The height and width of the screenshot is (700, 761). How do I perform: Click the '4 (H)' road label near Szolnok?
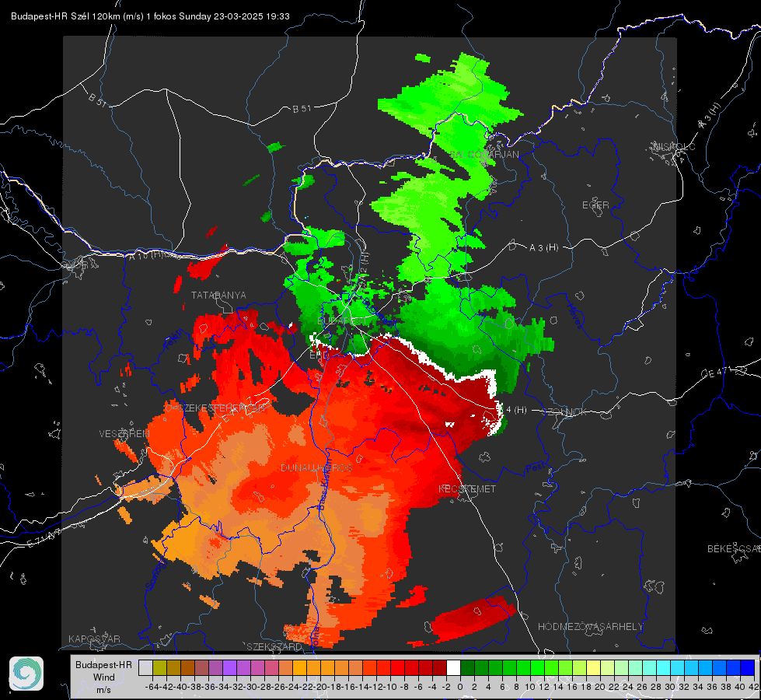click(x=516, y=410)
